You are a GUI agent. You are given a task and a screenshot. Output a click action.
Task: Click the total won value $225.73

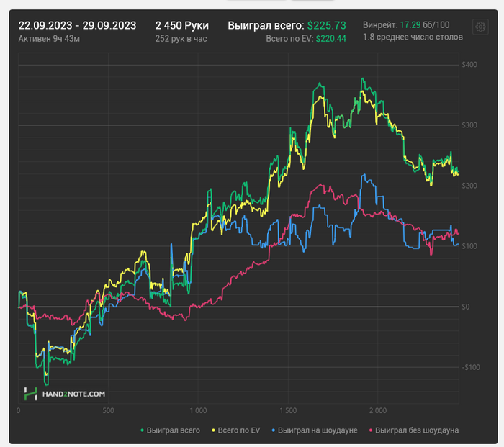(x=327, y=25)
